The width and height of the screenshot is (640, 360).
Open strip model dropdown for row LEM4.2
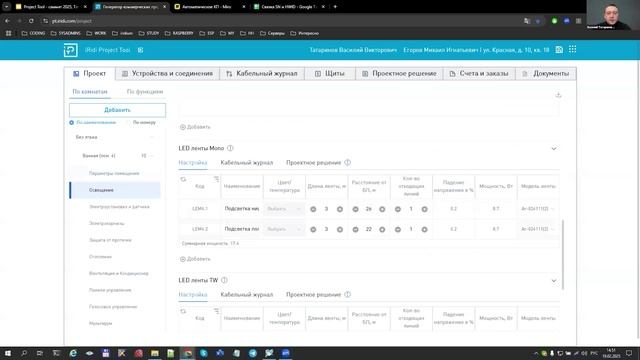[538, 229]
